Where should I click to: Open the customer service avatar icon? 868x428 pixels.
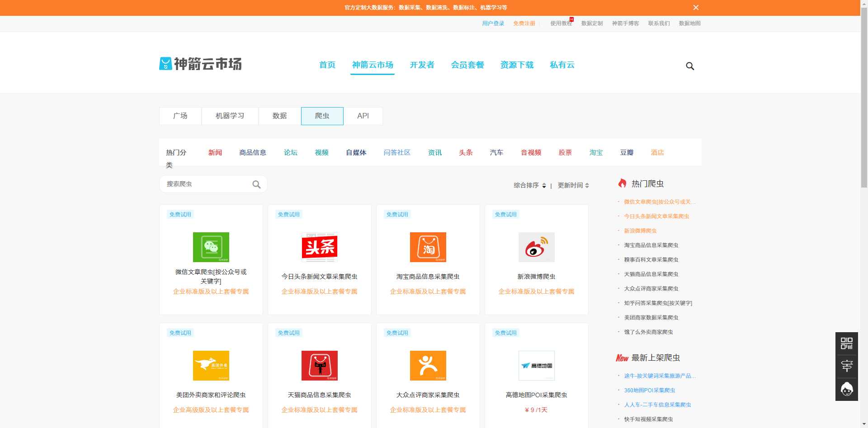click(847, 389)
